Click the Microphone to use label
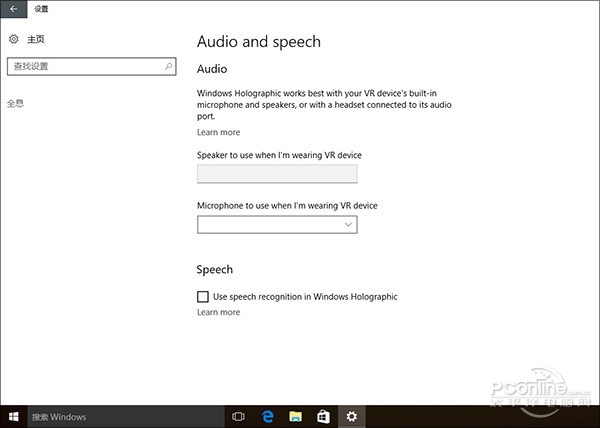This screenshot has width=600, height=428. click(x=287, y=206)
